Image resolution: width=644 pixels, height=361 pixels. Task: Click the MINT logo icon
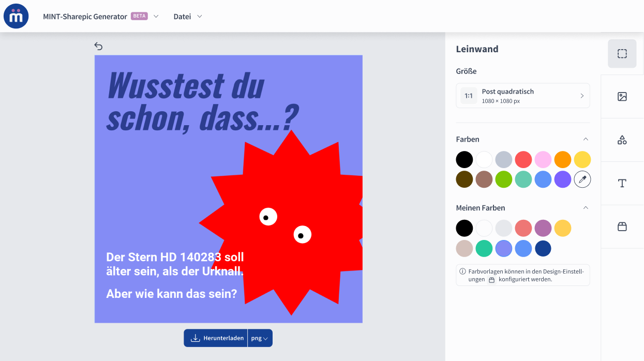[x=16, y=16]
